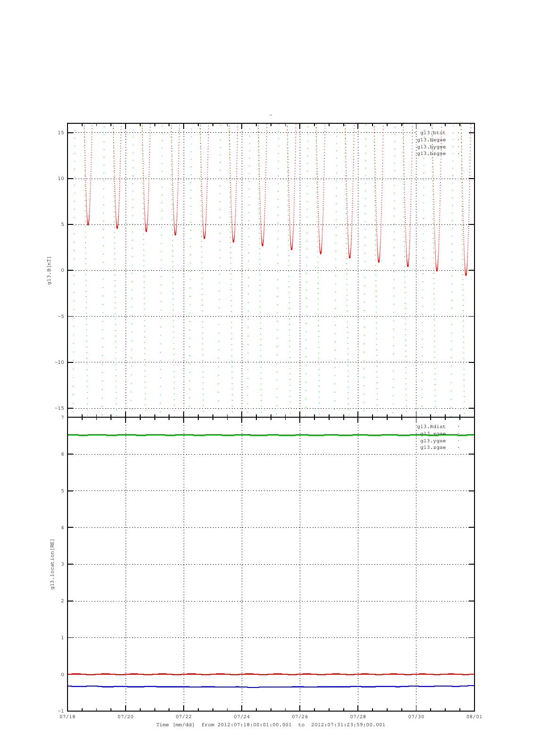
Task: Click the g13.xgse legend label
Action: click(432, 433)
